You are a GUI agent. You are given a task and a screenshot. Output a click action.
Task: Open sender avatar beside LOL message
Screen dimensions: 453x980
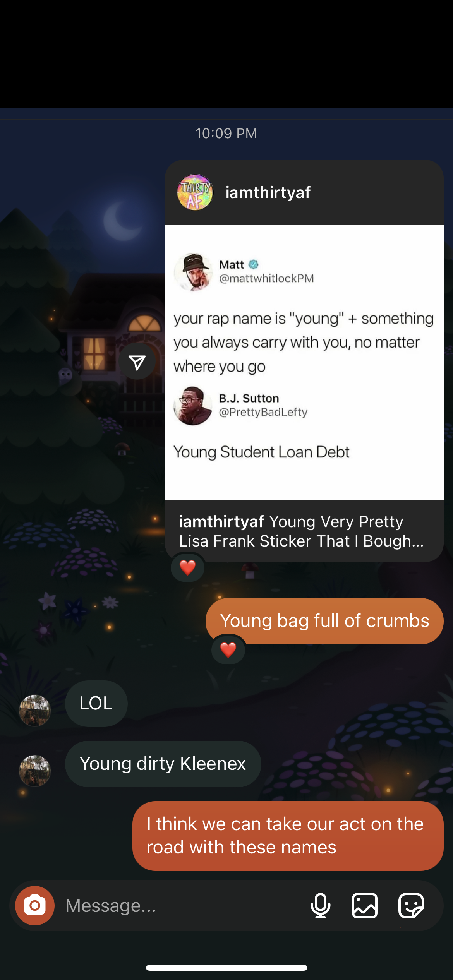click(x=35, y=710)
